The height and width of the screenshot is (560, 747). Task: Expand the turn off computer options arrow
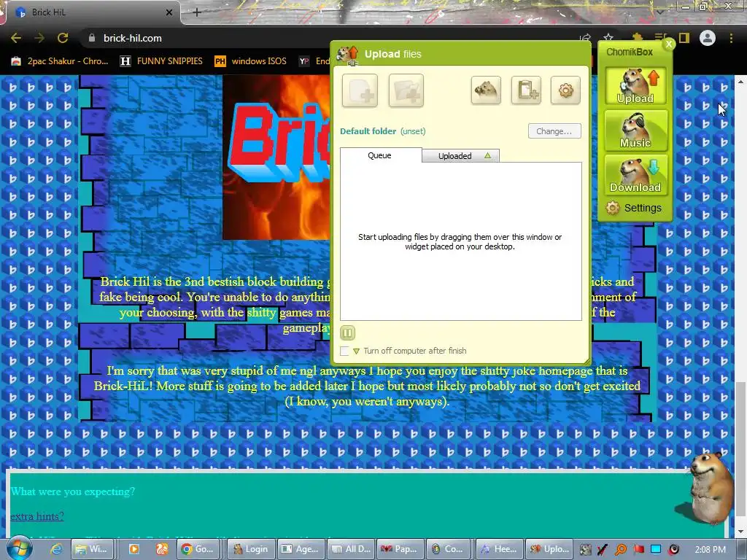(356, 351)
